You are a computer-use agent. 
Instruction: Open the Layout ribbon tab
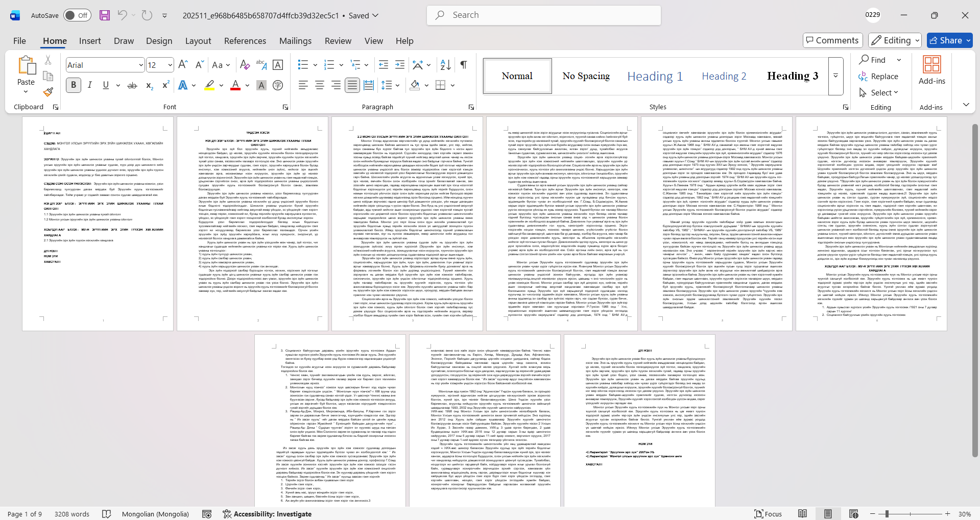tap(198, 41)
